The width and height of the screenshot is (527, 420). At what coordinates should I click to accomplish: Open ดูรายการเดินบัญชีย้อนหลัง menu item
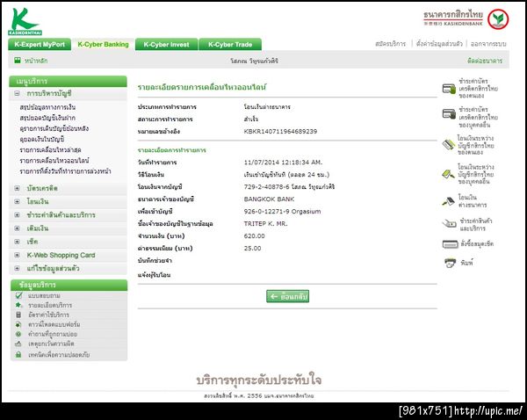54,128
